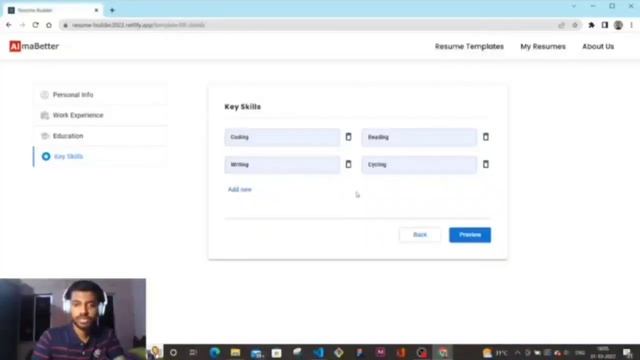The height and width of the screenshot is (360, 640).
Task: Click into the Cycling skill field
Action: [x=419, y=164]
